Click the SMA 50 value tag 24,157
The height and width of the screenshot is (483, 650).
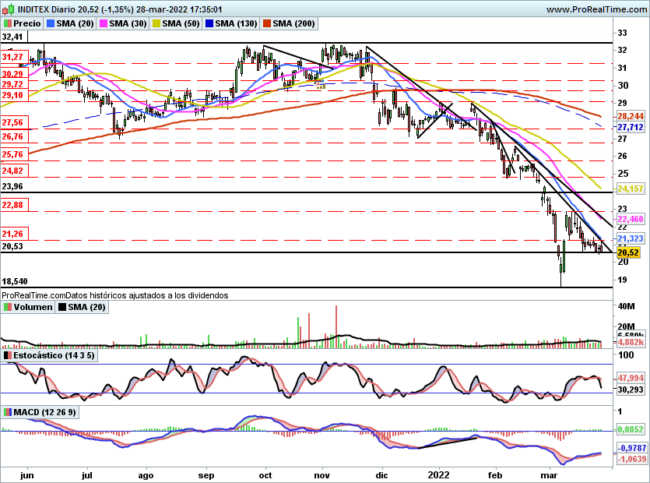coord(630,189)
